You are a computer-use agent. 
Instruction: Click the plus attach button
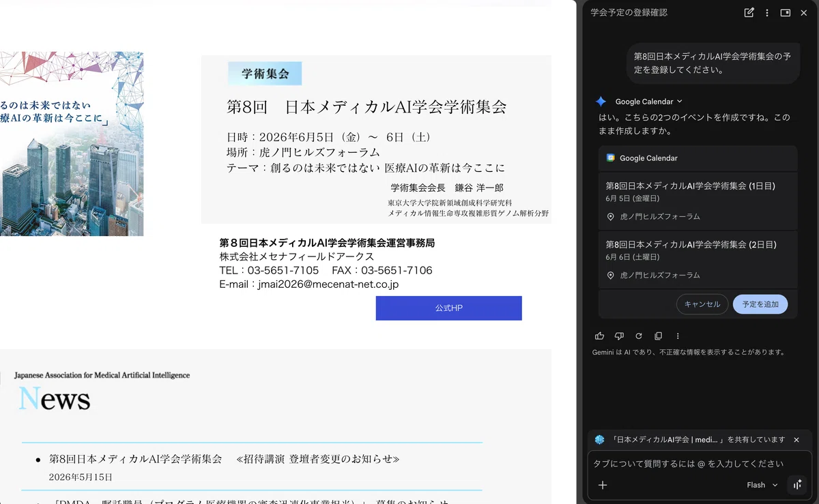pos(603,485)
